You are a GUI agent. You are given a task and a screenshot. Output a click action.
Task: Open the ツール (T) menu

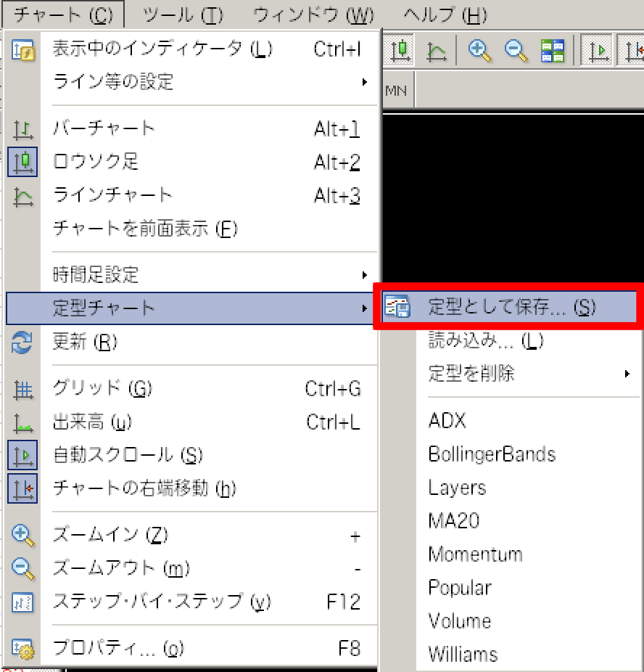click(x=183, y=15)
